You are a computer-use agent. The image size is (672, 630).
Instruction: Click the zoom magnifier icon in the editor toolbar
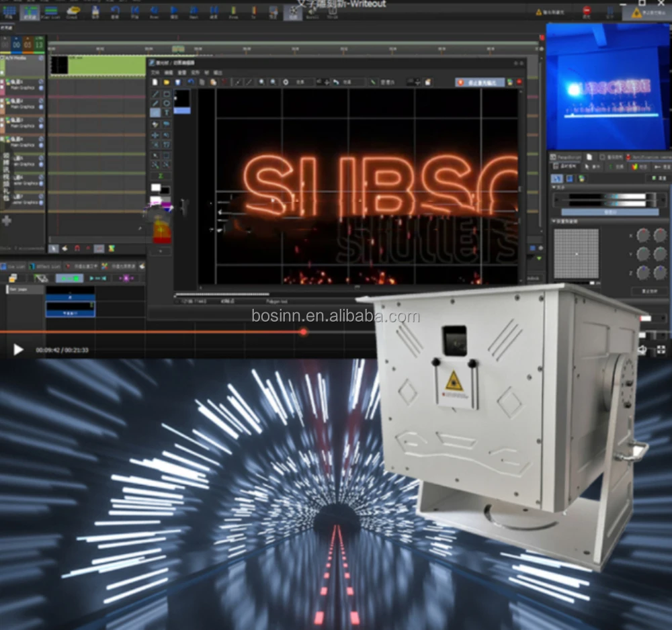coord(261,82)
